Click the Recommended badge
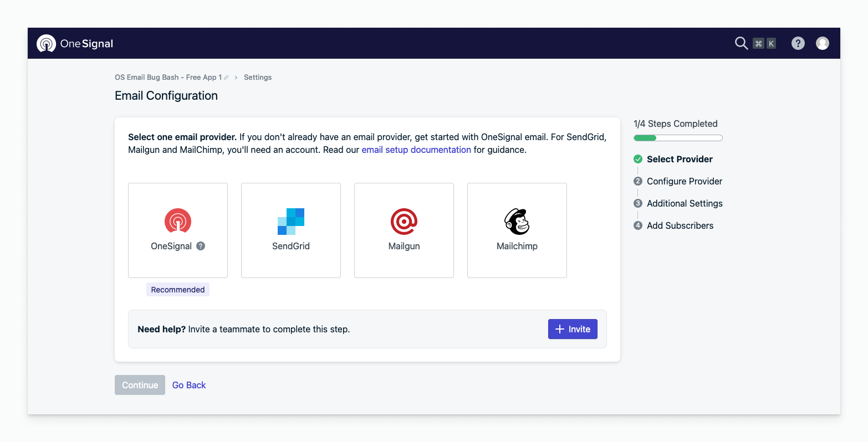Viewport: 868px width, 442px height. tap(178, 290)
